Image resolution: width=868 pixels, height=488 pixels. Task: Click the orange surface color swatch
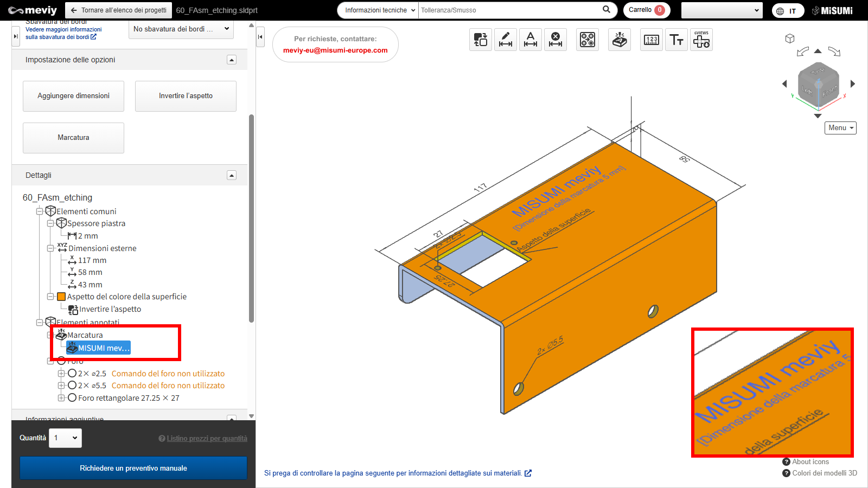61,297
